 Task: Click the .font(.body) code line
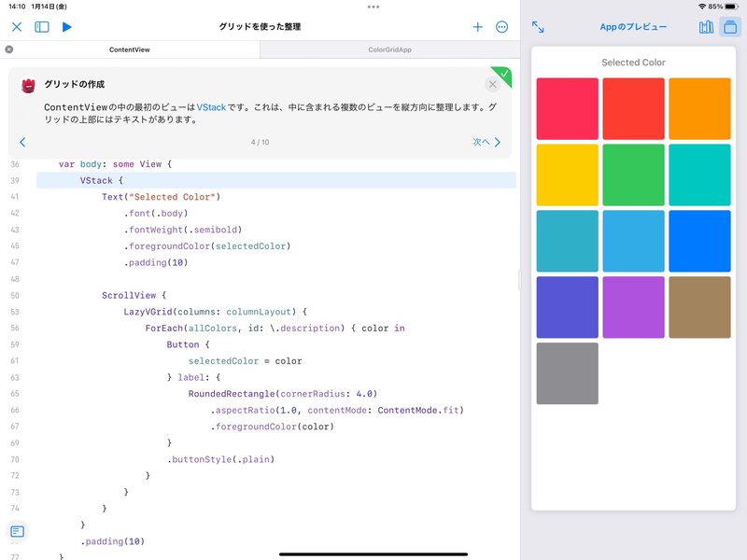[x=156, y=214]
